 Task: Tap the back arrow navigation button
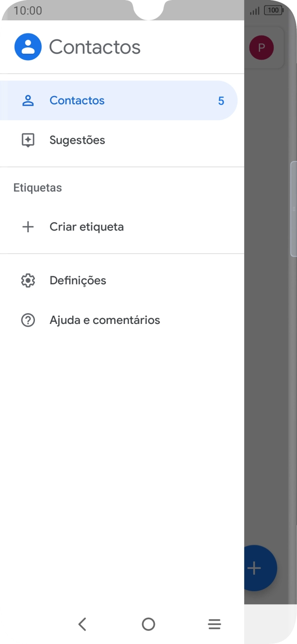[82, 624]
